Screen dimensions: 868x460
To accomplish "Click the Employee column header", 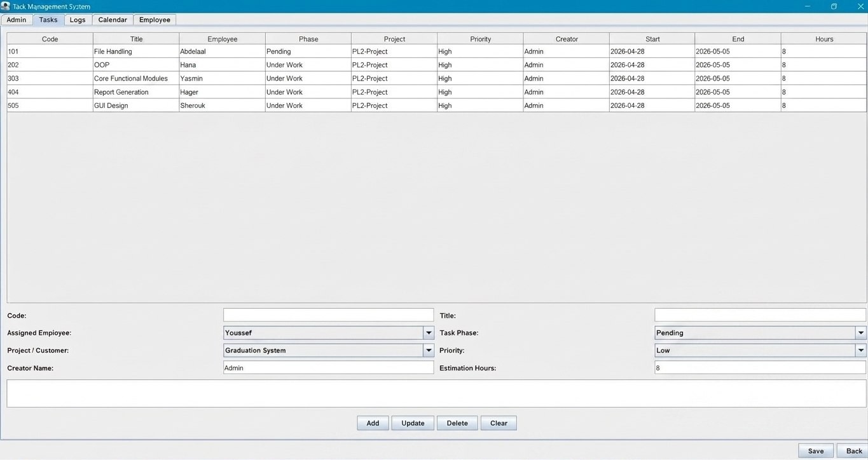I will [222, 39].
